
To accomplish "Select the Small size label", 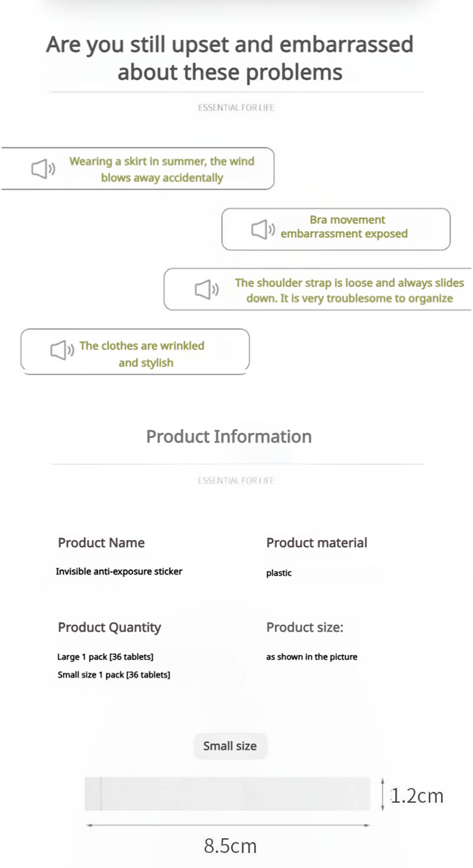I will pyautogui.click(x=230, y=746).
